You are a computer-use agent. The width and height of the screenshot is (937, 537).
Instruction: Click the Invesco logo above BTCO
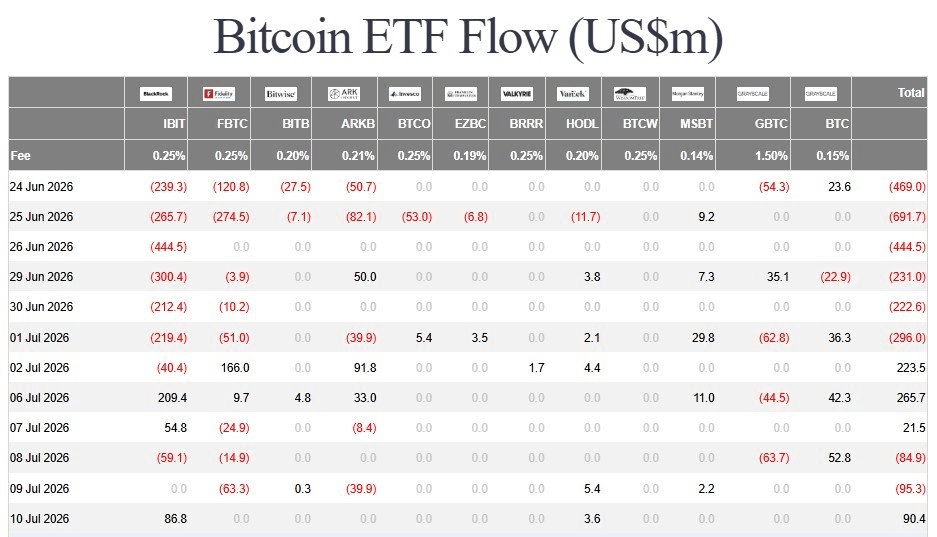pos(405,94)
